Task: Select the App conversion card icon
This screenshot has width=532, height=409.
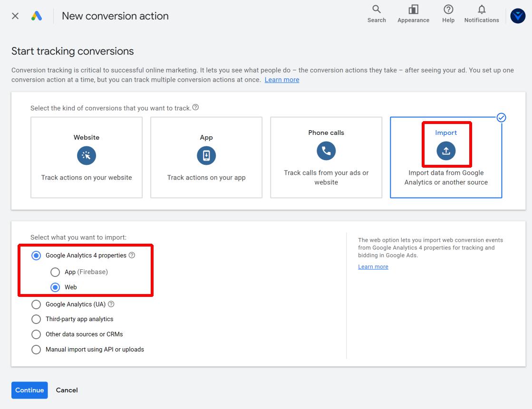Action: pyautogui.click(x=206, y=155)
